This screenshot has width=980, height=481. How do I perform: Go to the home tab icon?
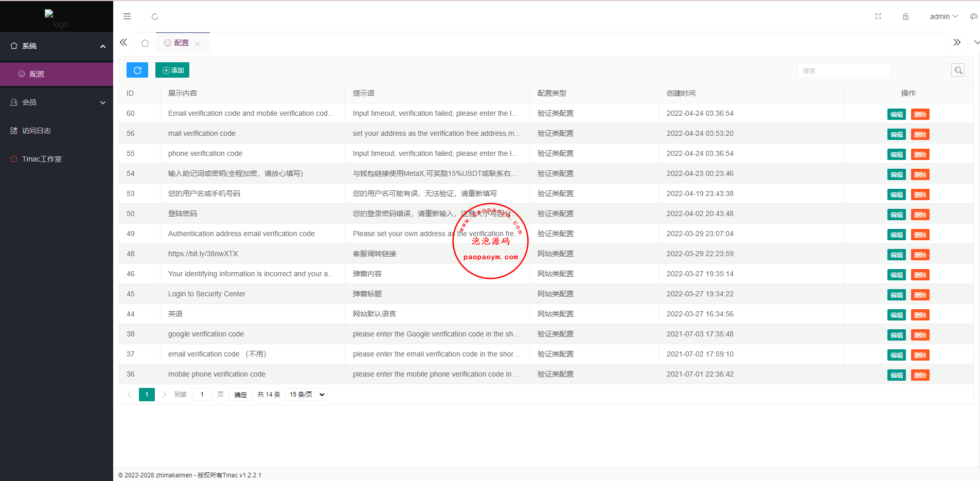click(145, 43)
